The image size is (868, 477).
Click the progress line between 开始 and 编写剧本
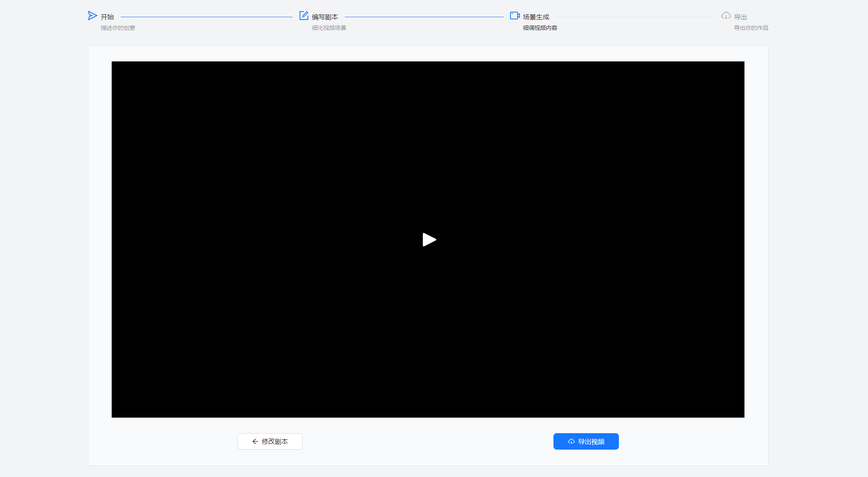click(x=207, y=17)
